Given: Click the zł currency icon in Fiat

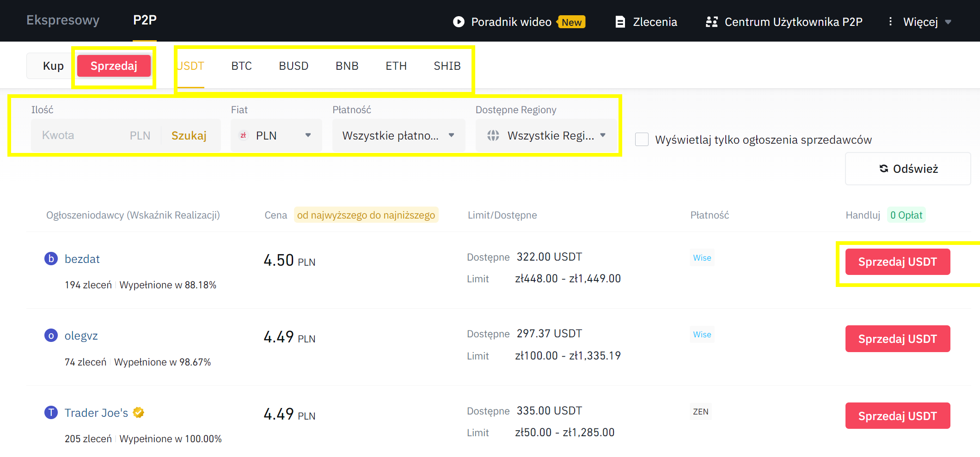Looking at the screenshot, I should click(x=243, y=135).
